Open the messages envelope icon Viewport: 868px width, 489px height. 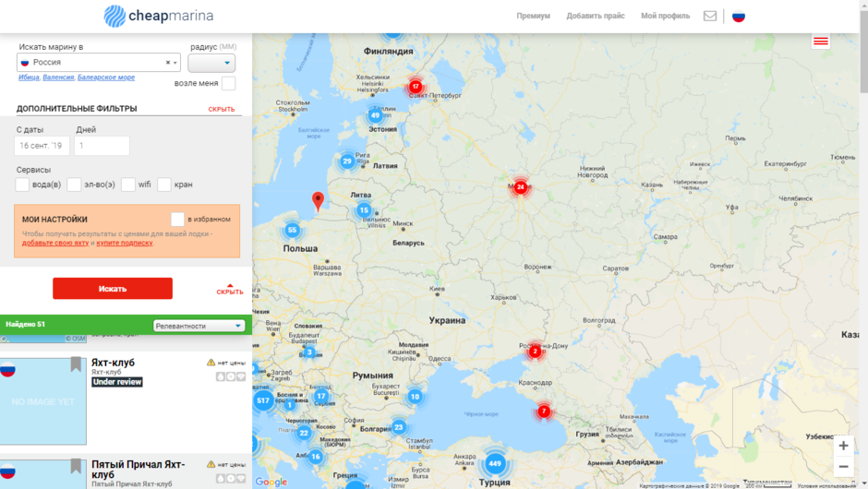point(710,16)
